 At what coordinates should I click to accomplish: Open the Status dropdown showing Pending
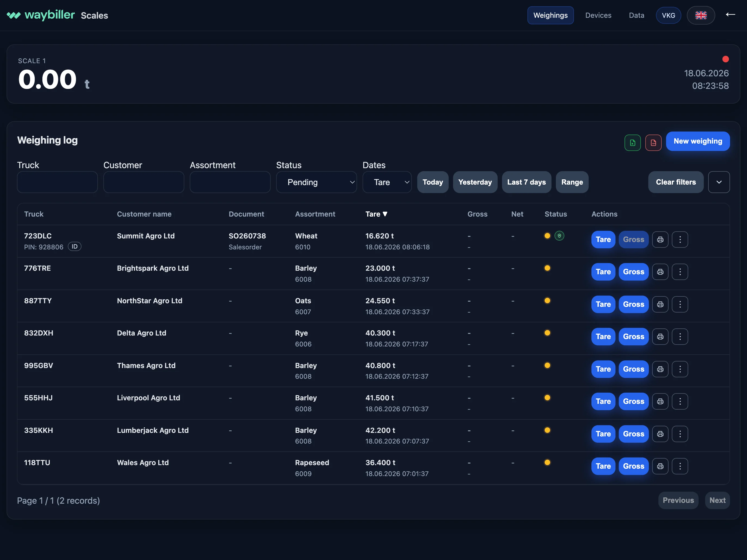[x=316, y=182]
